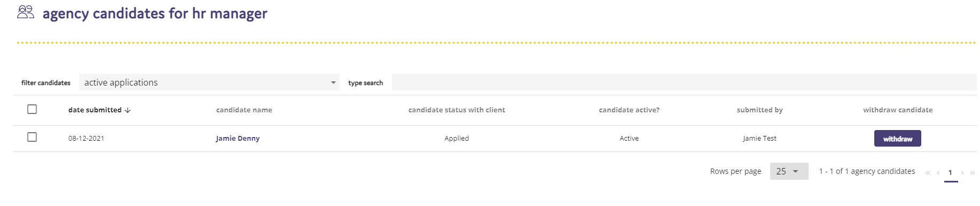
Task: Sort by submitted by column header
Action: coord(759,110)
